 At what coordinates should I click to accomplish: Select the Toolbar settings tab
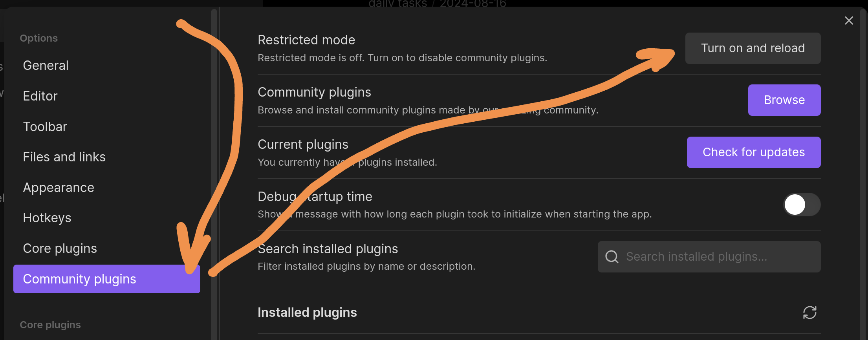point(45,126)
